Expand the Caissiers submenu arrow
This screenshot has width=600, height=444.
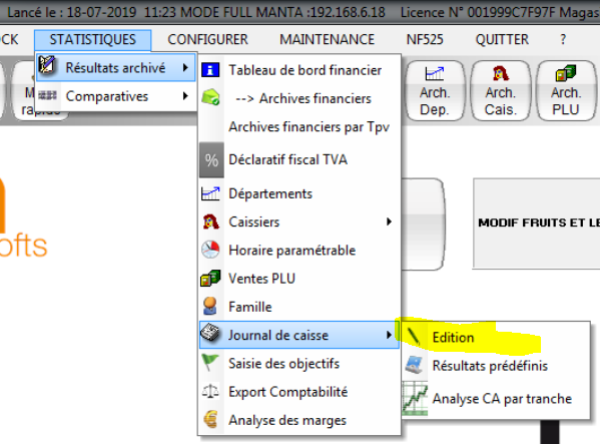point(388,222)
